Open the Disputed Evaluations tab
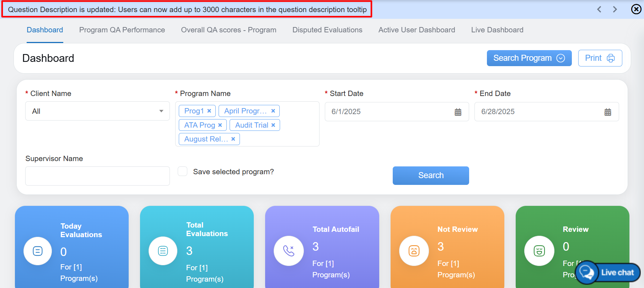 click(327, 30)
